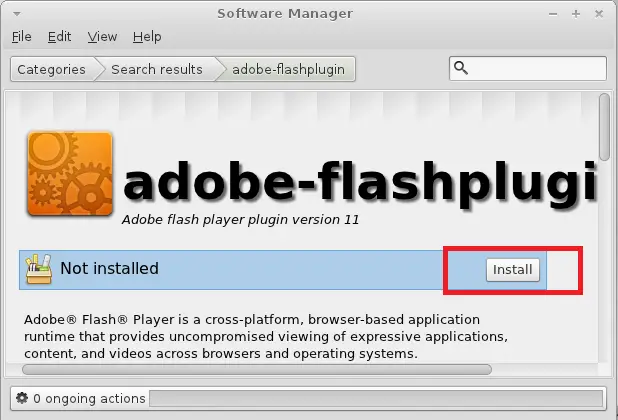Click the orange gears package icon
The height and width of the screenshot is (420, 618).
tap(70, 174)
